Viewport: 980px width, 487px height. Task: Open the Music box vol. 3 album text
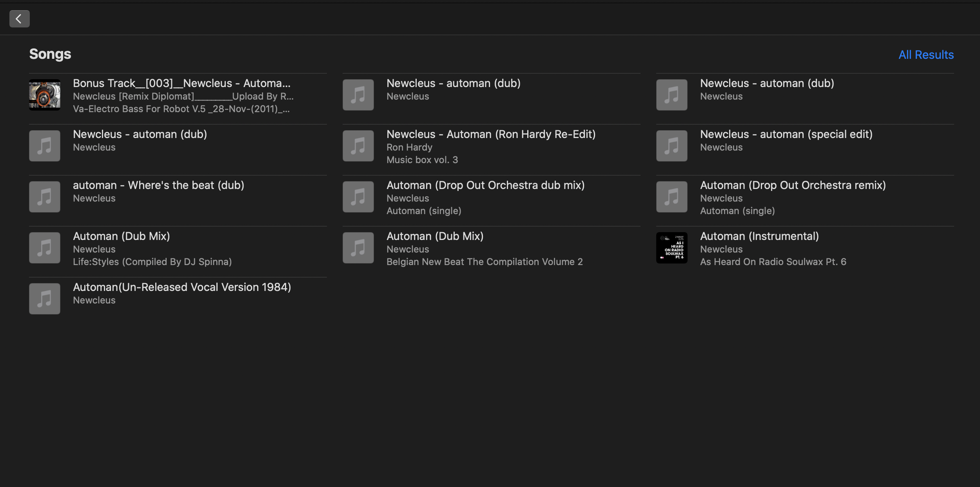pos(422,160)
